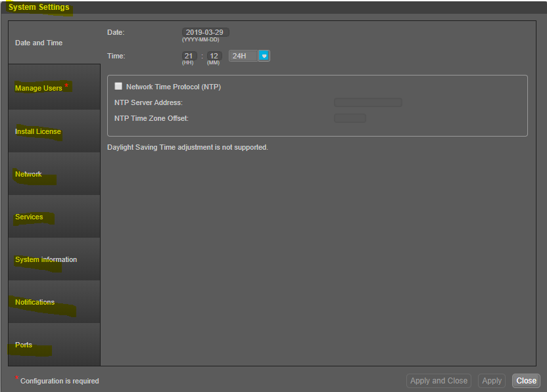The width and height of the screenshot is (547, 392).
Task: Click the NTP Time Zone Offset field
Action: click(x=350, y=118)
